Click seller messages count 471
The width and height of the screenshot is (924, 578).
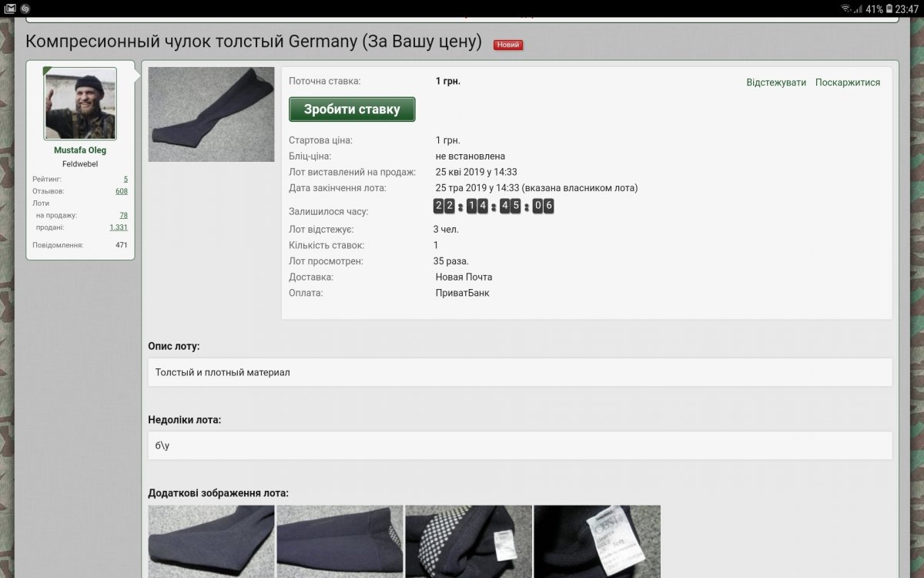122,245
